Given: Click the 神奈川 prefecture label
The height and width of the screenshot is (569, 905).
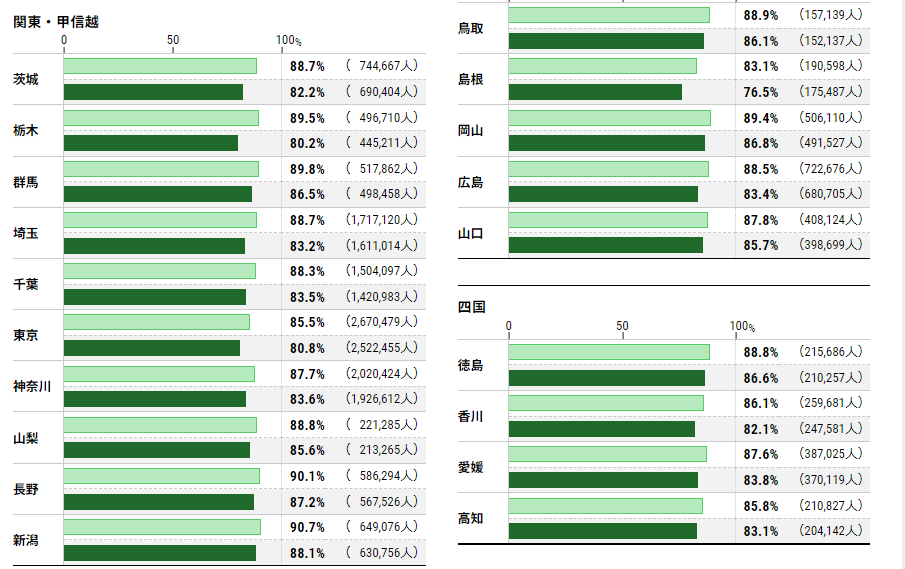Looking at the screenshot, I should 32,386.
